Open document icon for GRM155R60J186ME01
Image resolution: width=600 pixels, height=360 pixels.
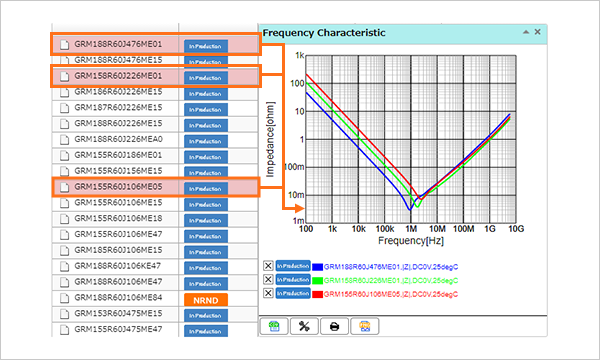64,156
